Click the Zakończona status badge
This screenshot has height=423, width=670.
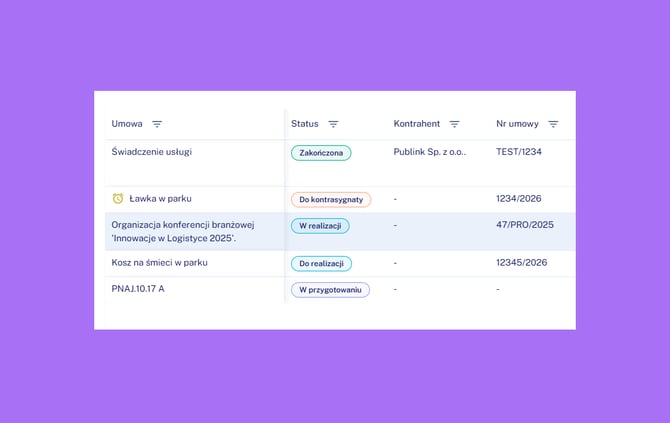(x=321, y=153)
